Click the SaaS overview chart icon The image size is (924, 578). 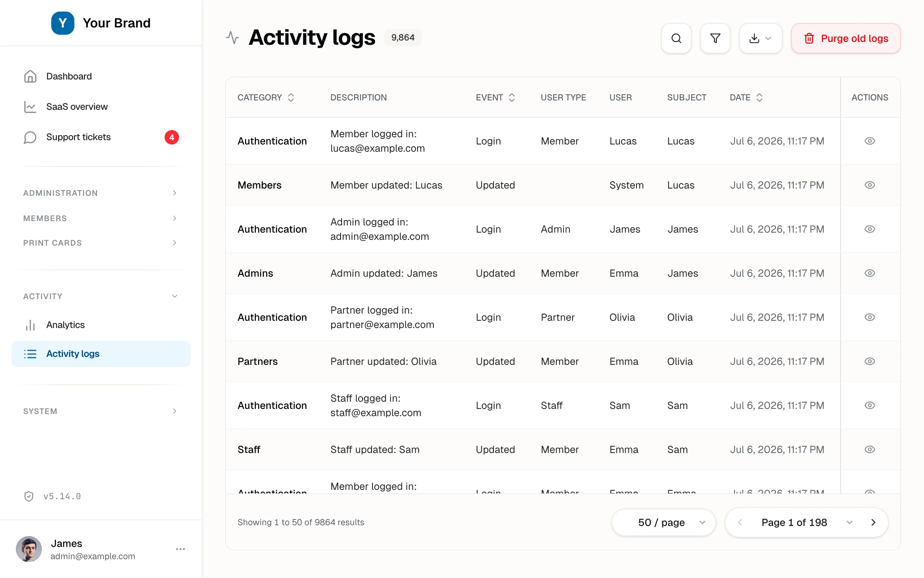pyautogui.click(x=30, y=107)
